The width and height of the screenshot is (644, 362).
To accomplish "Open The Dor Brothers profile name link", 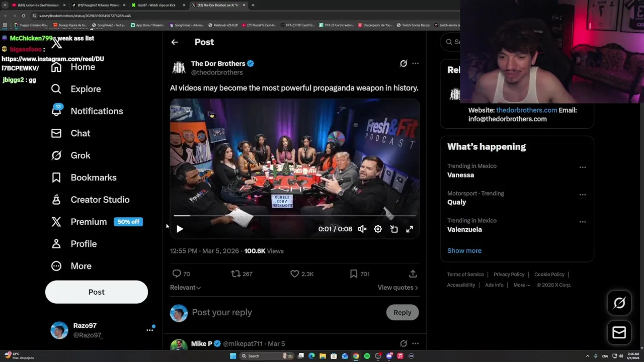I will coord(218,63).
